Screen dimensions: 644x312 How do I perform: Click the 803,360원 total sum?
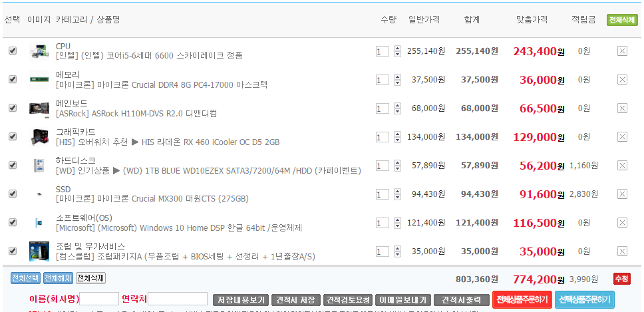tap(477, 279)
